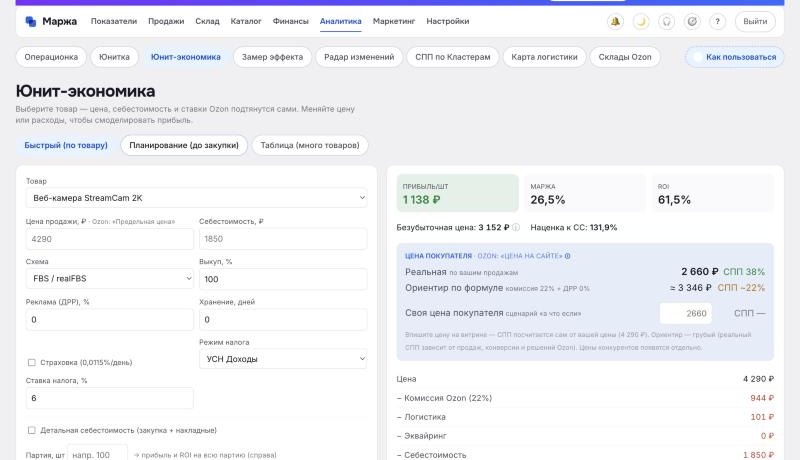The width and height of the screenshot is (800, 460).
Task: Click the Цена продажи input field
Action: 110,239
